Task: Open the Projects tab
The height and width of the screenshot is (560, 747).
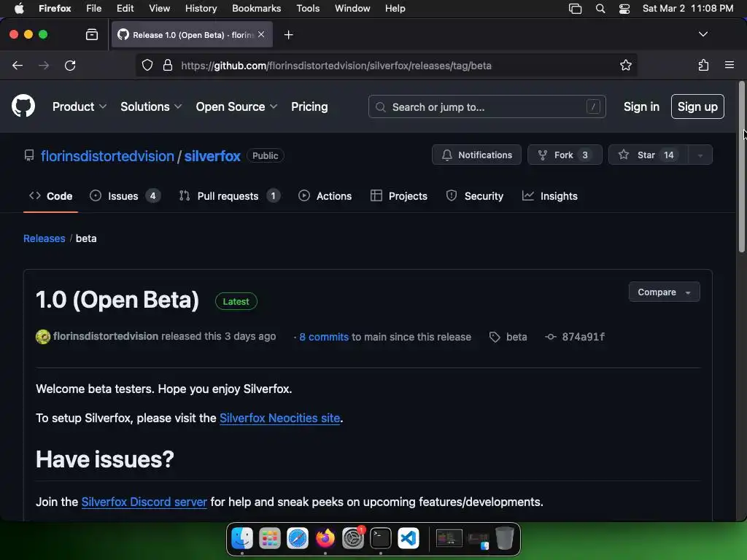Action: point(399,196)
